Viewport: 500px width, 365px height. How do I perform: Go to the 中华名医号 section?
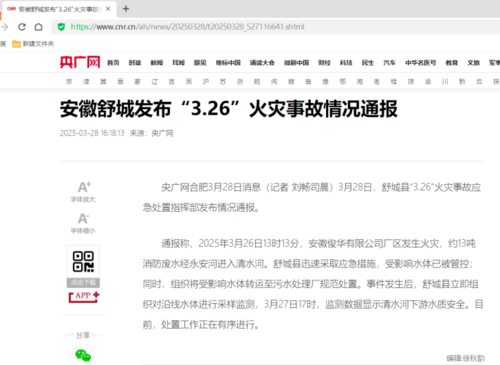420,63
